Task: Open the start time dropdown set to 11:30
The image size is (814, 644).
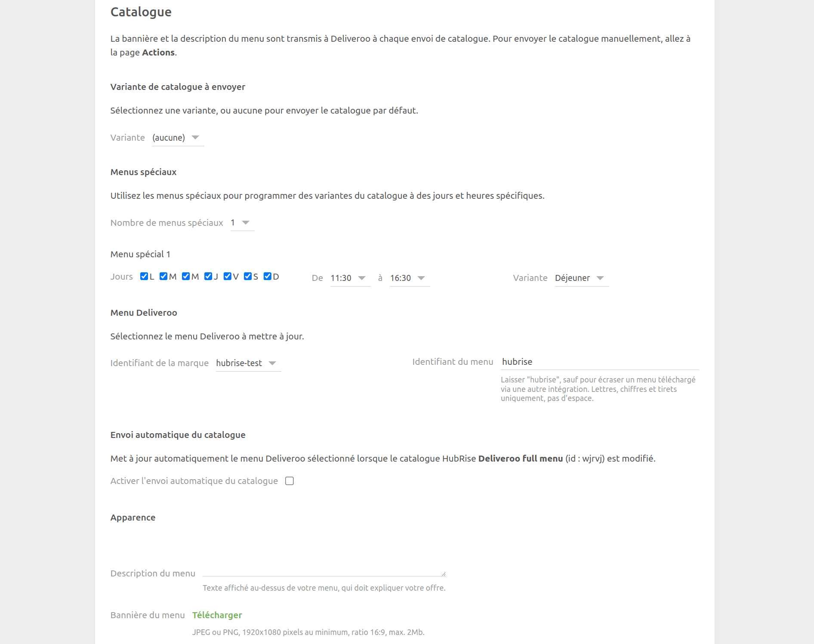Action: [x=349, y=278]
